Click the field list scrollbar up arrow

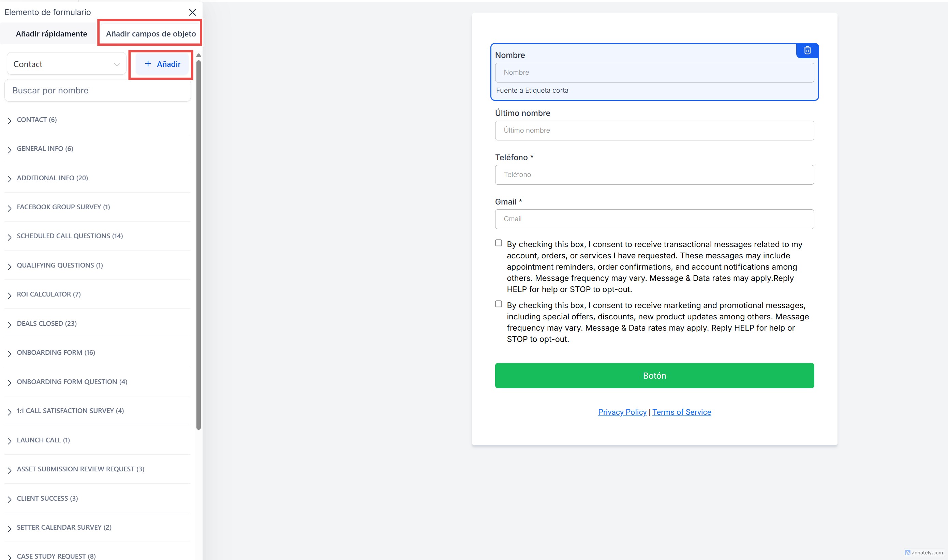[198, 56]
